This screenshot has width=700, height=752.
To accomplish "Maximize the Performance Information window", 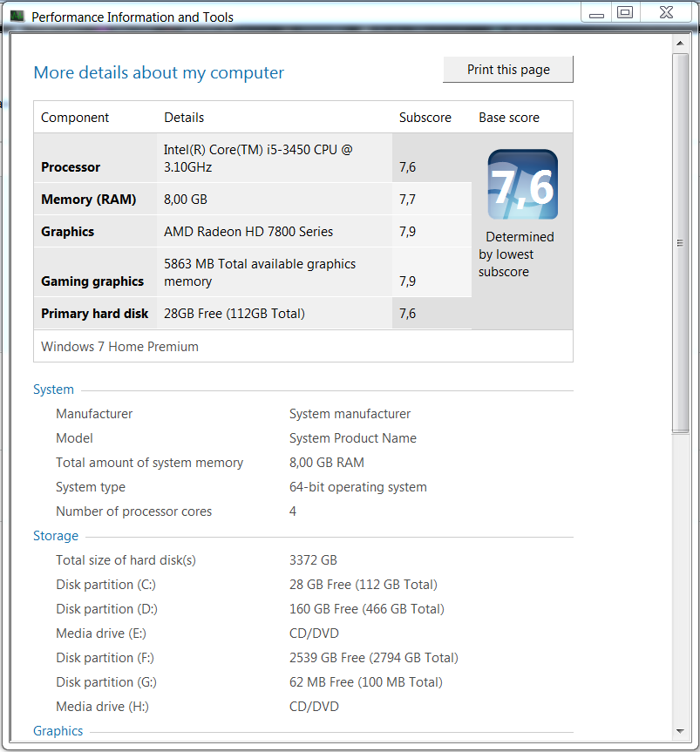I will click(624, 13).
